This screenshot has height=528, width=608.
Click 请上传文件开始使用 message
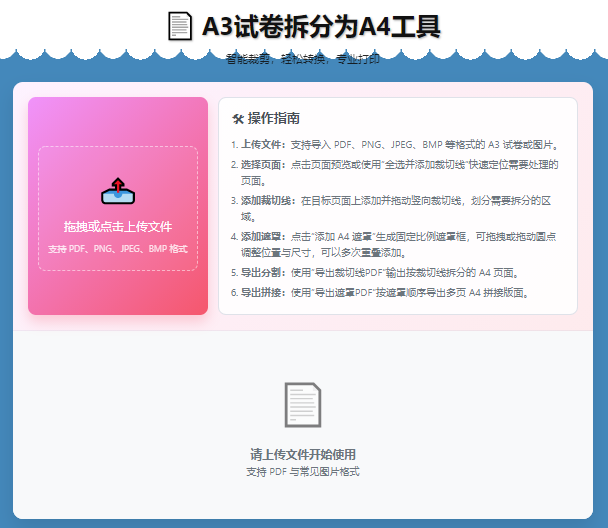pos(303,454)
